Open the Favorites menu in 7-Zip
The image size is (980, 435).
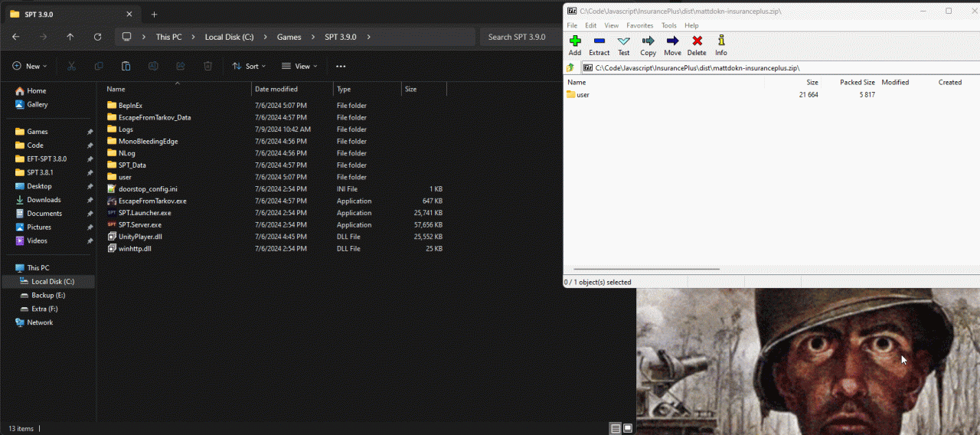(639, 25)
